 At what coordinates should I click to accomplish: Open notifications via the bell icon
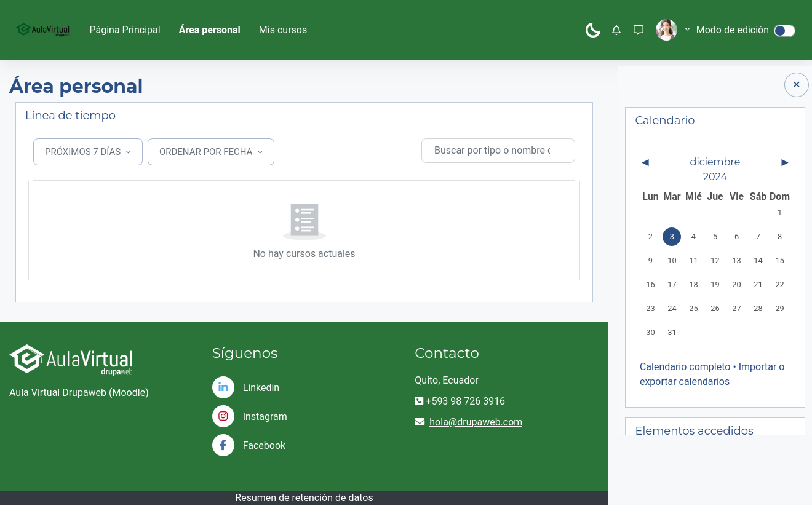click(616, 30)
